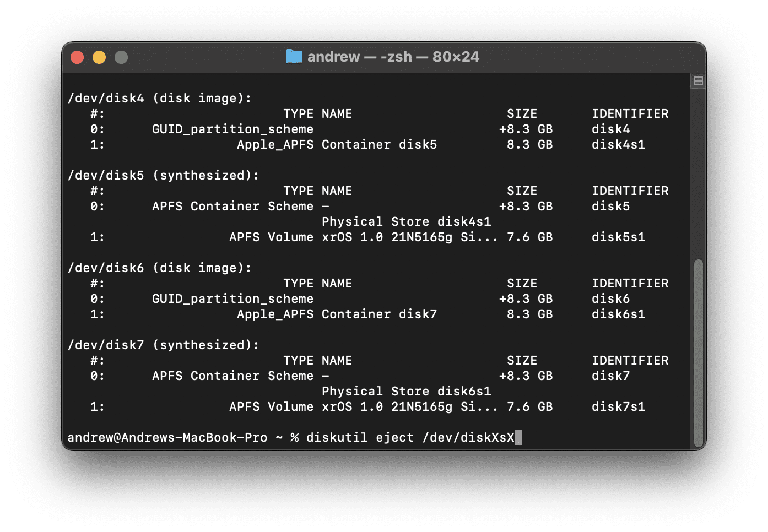Image resolution: width=768 pixels, height=532 pixels.
Task: Click the /dev/disk7 synthesized heading
Action: click(x=163, y=345)
